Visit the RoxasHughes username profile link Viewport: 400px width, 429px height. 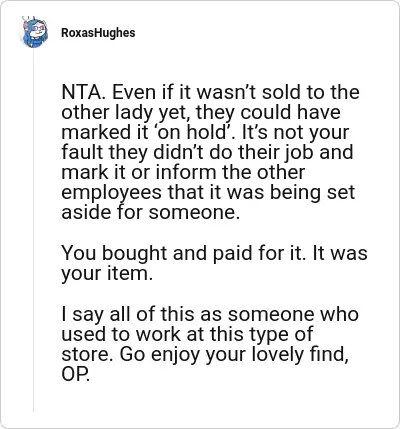[x=98, y=33]
